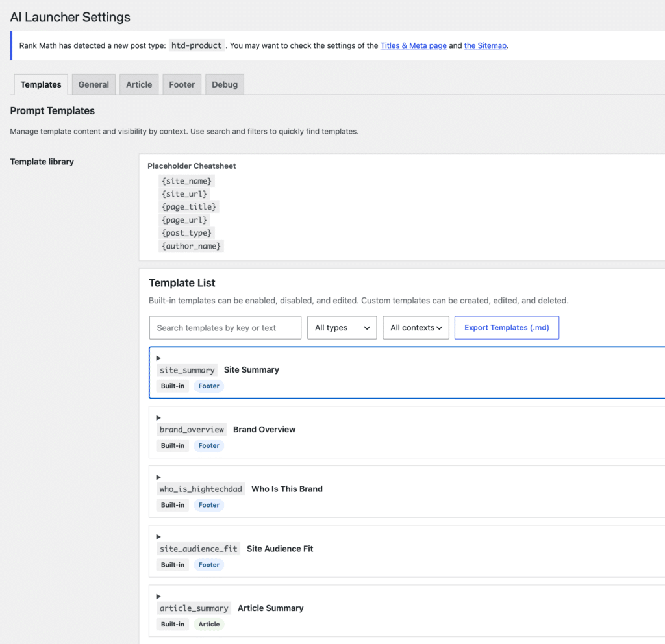
Task: Open the All contexts filter dropdown
Action: coord(416,328)
